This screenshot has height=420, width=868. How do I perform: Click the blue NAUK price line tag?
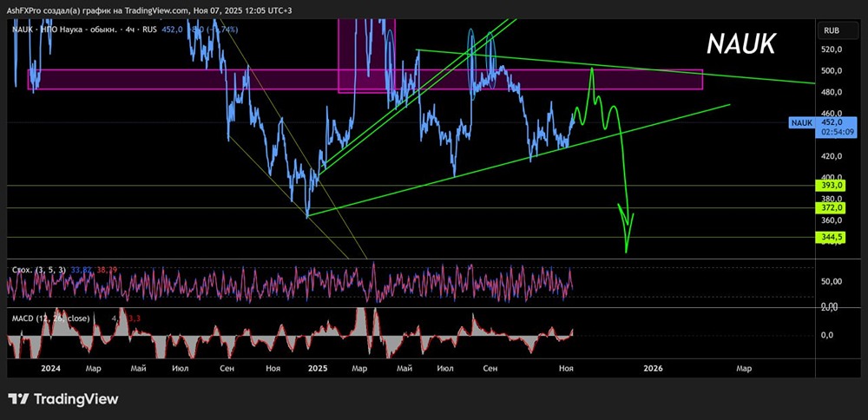(x=801, y=123)
